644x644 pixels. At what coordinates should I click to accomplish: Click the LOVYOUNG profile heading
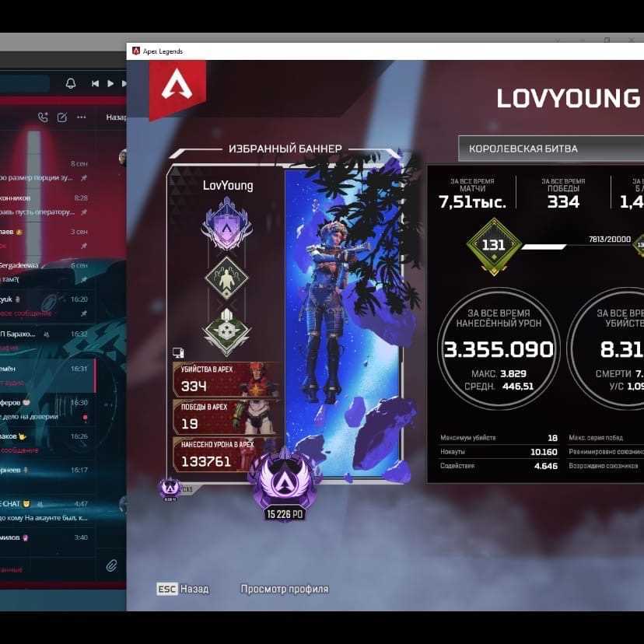569,99
